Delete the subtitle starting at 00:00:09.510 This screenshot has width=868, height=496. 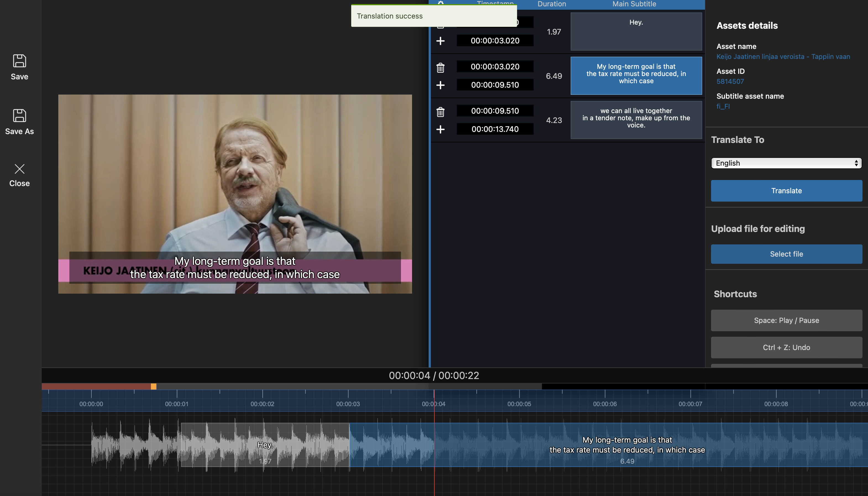[x=440, y=112]
